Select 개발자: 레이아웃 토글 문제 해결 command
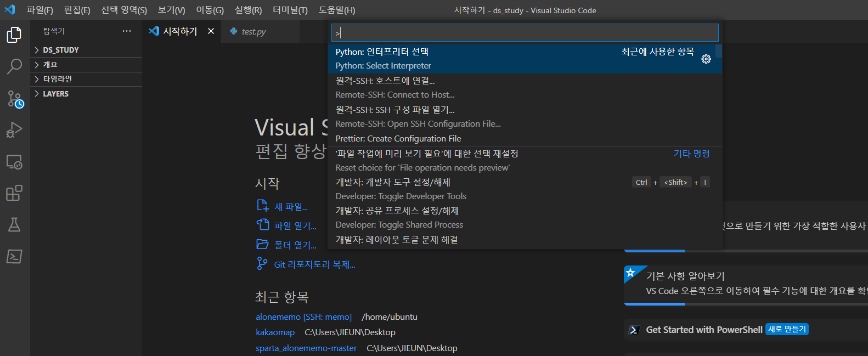 click(x=525, y=240)
